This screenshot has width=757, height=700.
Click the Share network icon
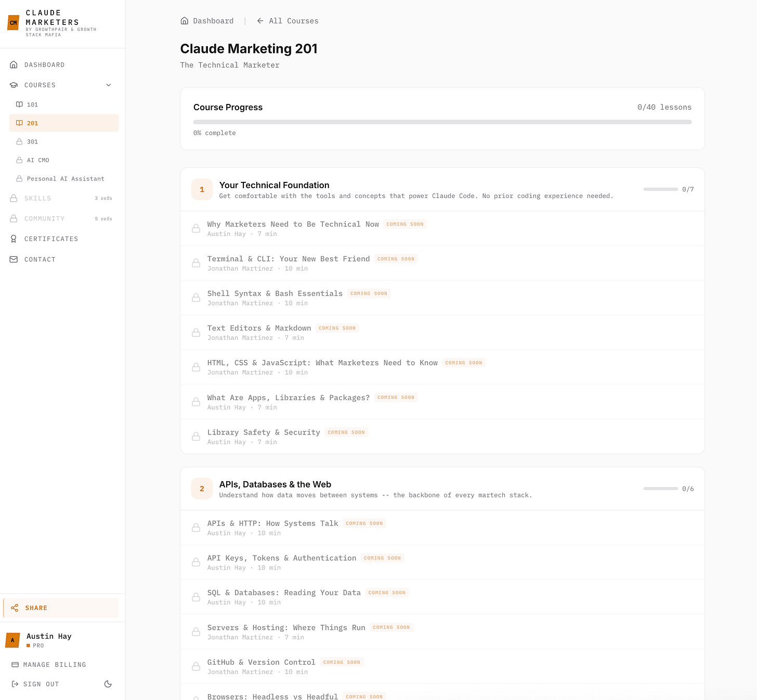(15, 608)
